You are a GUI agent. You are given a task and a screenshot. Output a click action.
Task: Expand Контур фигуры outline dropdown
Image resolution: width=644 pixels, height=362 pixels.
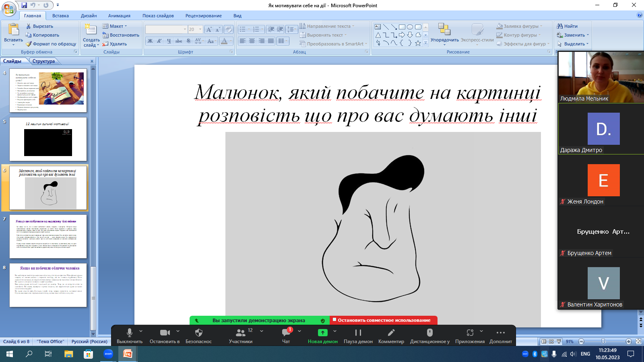click(x=519, y=35)
